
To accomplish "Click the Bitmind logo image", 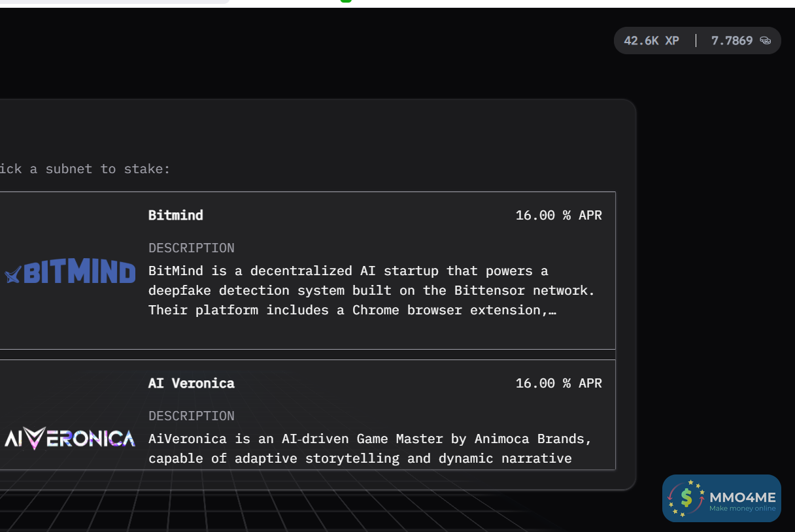I will (71, 273).
